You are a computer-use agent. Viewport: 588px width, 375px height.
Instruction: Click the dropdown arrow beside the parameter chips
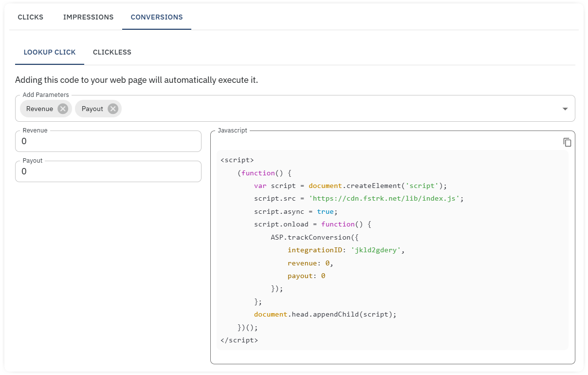click(565, 109)
